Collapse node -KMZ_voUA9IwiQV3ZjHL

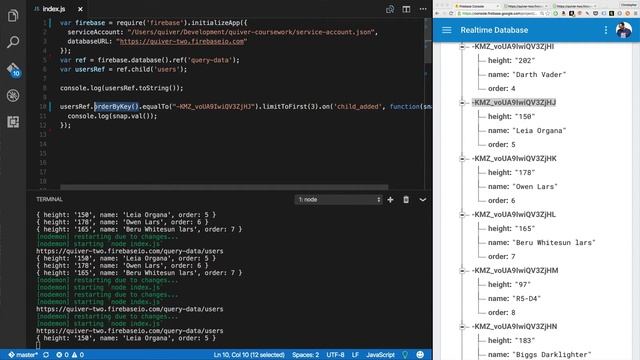[462, 214]
